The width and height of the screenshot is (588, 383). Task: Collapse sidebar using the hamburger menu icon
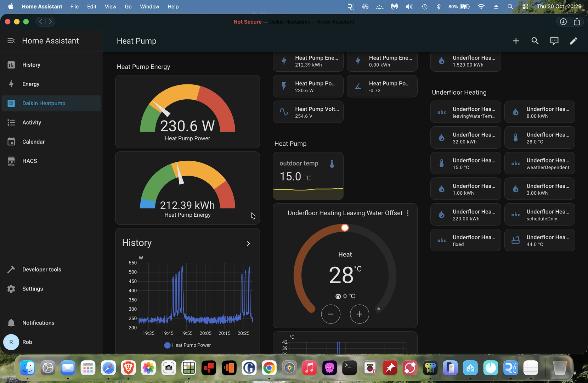(x=11, y=41)
